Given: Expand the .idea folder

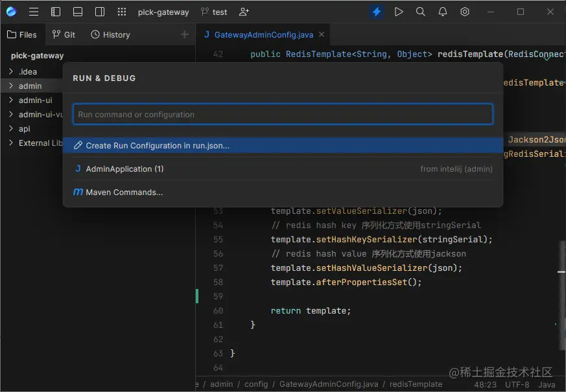Looking at the screenshot, I should click(11, 71).
